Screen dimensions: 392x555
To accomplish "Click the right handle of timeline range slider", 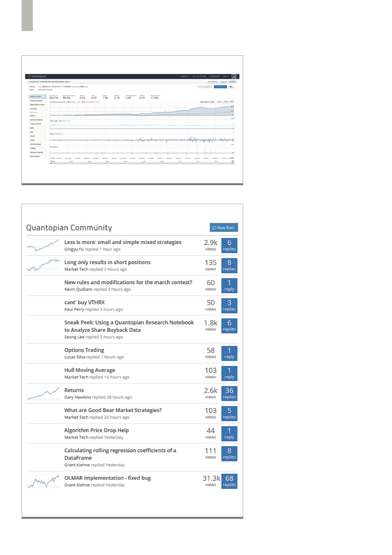I will (233, 162).
